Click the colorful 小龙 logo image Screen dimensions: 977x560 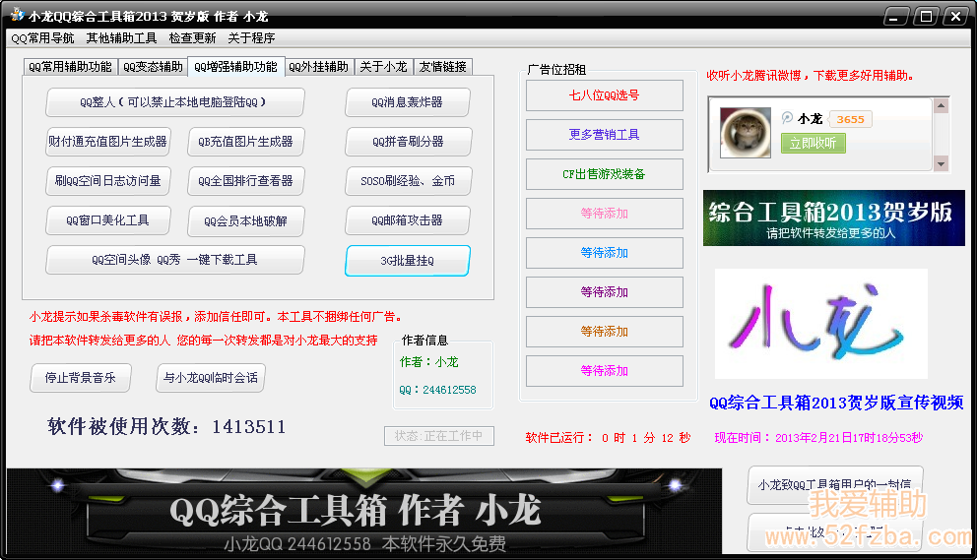(820, 324)
